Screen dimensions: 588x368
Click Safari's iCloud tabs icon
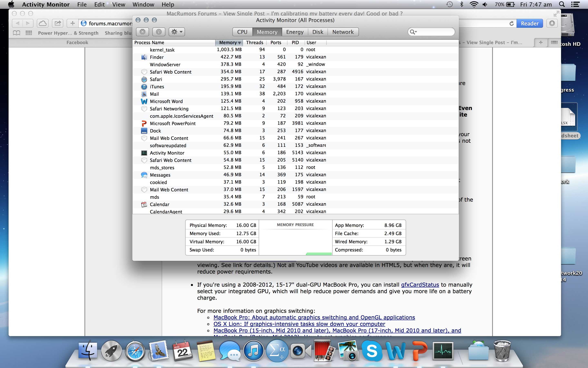click(43, 23)
